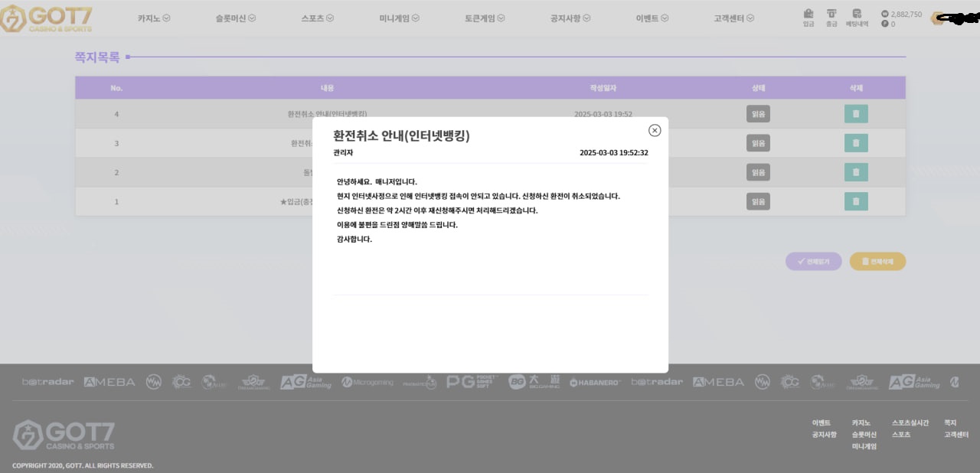Click trash icon for message No. 1

pyautogui.click(x=855, y=201)
